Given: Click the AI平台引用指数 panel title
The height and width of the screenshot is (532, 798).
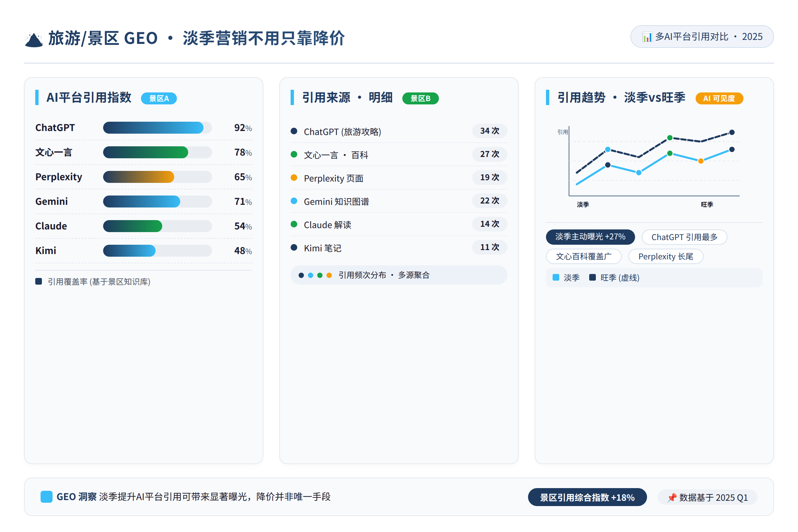Looking at the screenshot, I should pyautogui.click(x=89, y=98).
